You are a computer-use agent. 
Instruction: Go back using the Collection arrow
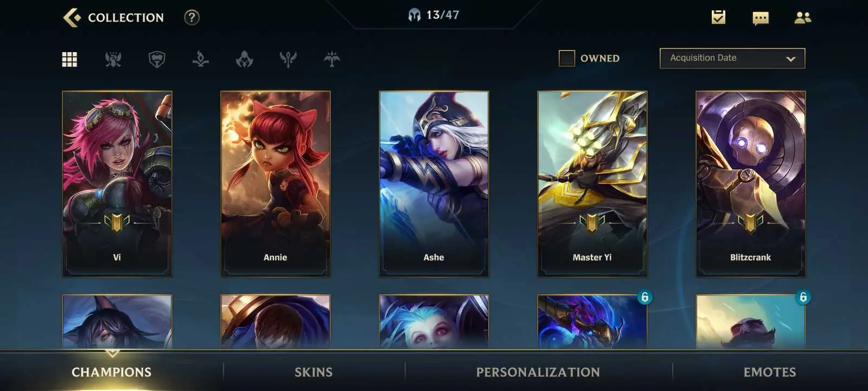tap(72, 17)
